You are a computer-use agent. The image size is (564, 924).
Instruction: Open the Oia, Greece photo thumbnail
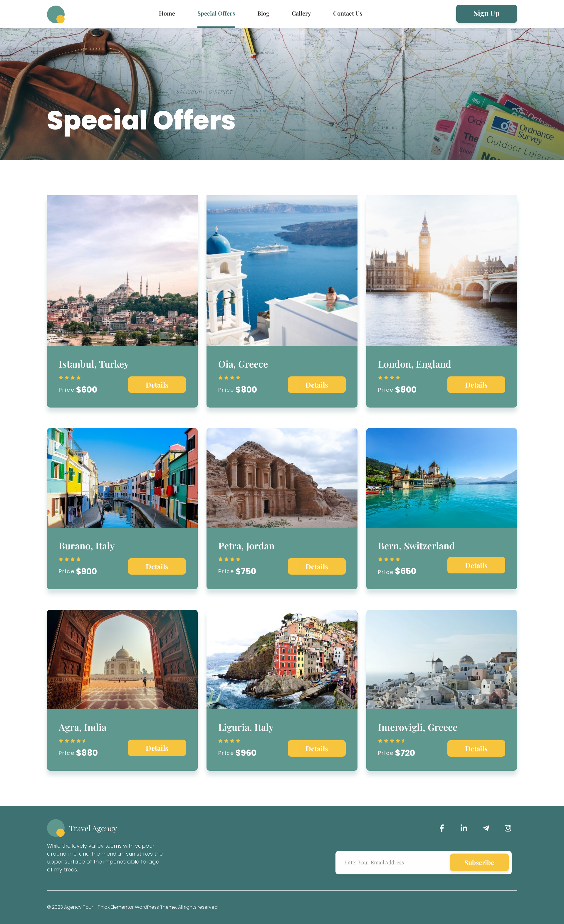point(282,270)
